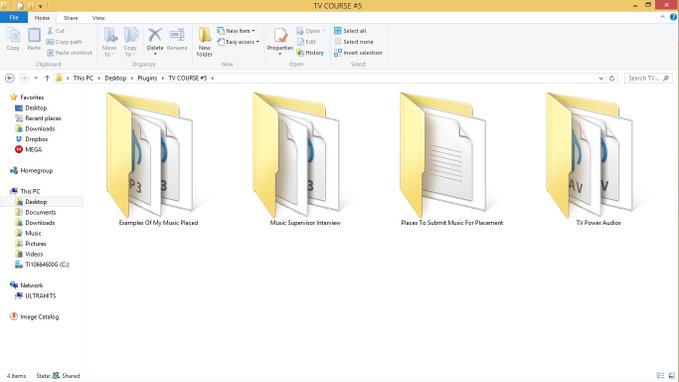Switch to details view icon in the status bar

(x=660, y=376)
